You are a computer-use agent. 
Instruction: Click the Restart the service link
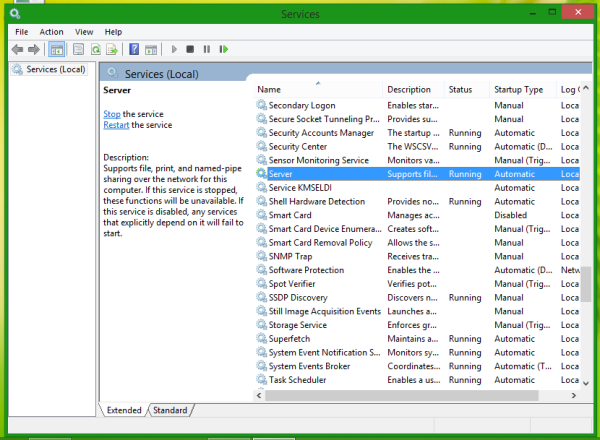(116, 125)
